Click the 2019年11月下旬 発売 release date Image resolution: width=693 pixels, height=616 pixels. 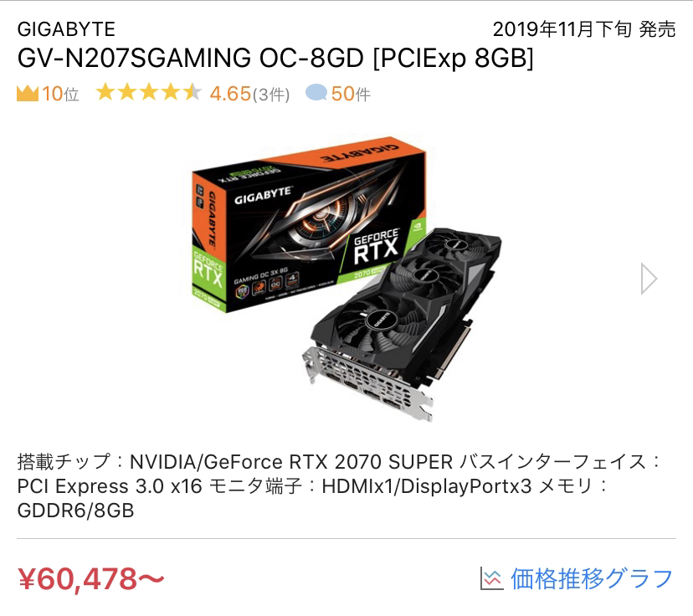584,29
